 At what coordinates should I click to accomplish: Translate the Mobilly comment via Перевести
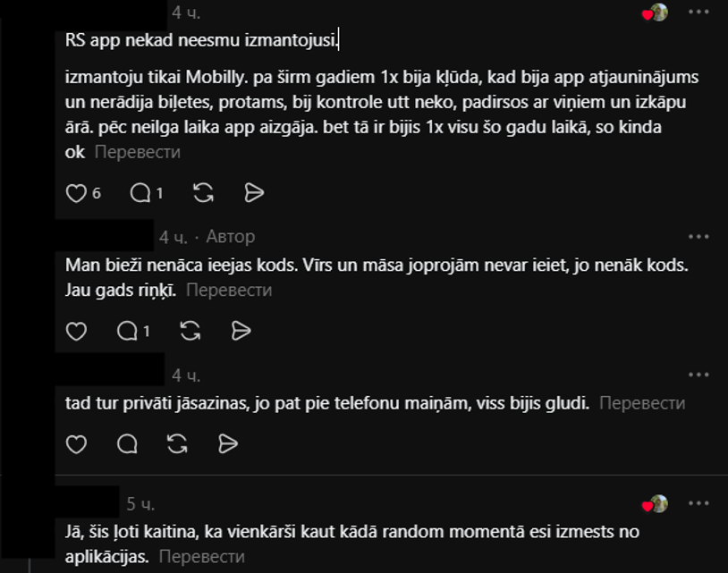[x=138, y=152]
